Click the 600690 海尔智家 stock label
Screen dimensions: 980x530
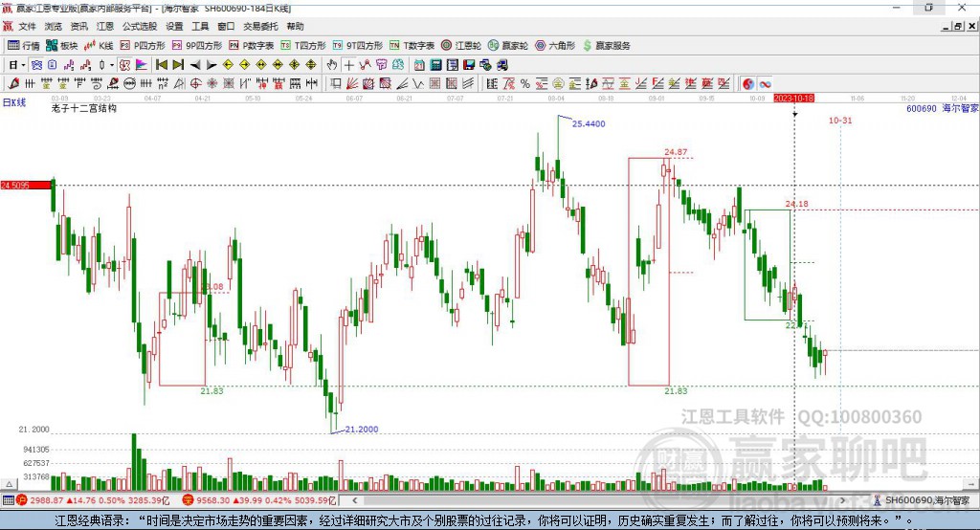pyautogui.click(x=943, y=108)
